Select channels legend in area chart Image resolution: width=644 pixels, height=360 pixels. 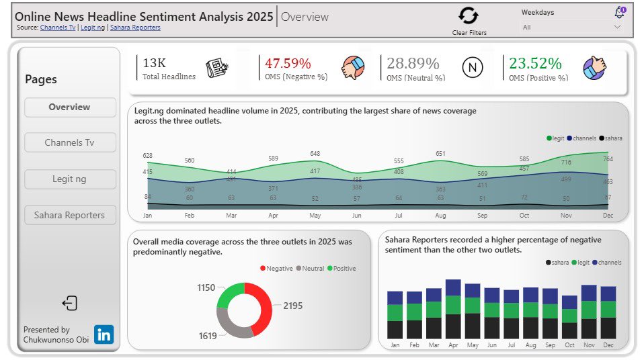click(581, 138)
